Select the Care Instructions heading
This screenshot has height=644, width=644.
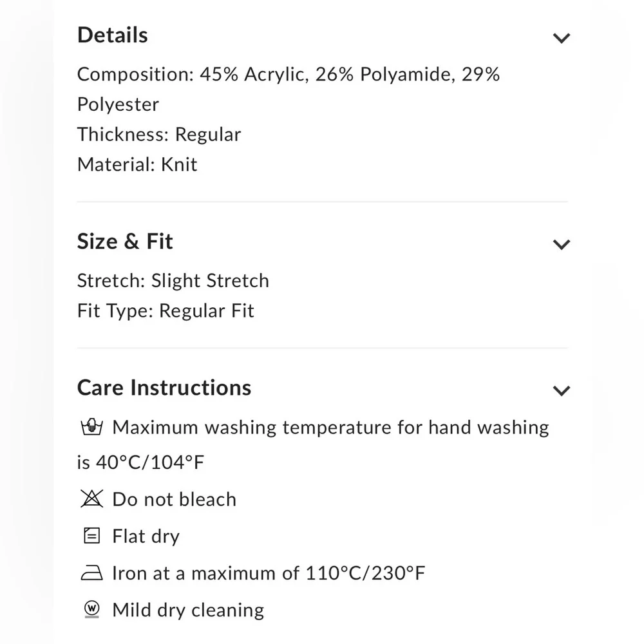click(x=164, y=388)
